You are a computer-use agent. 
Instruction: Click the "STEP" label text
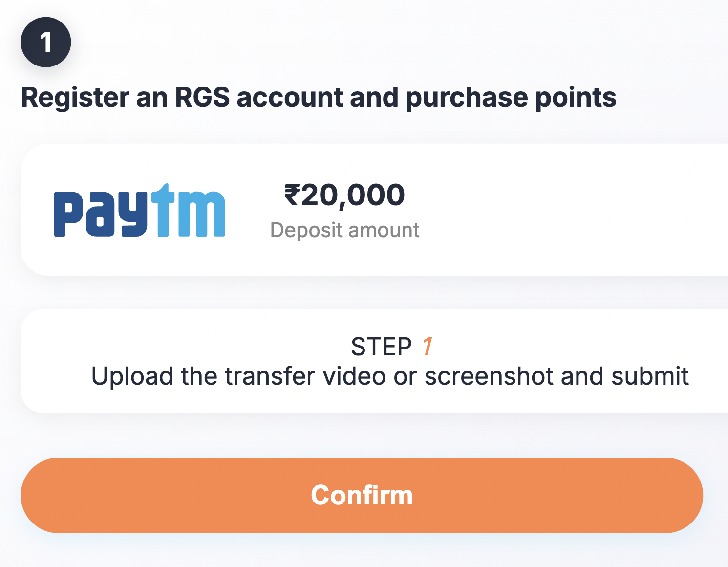coord(382,347)
